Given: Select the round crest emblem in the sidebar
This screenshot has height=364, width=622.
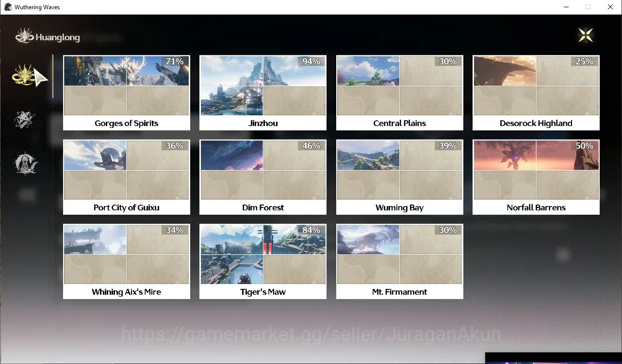Looking at the screenshot, I should pyautogui.click(x=25, y=164).
